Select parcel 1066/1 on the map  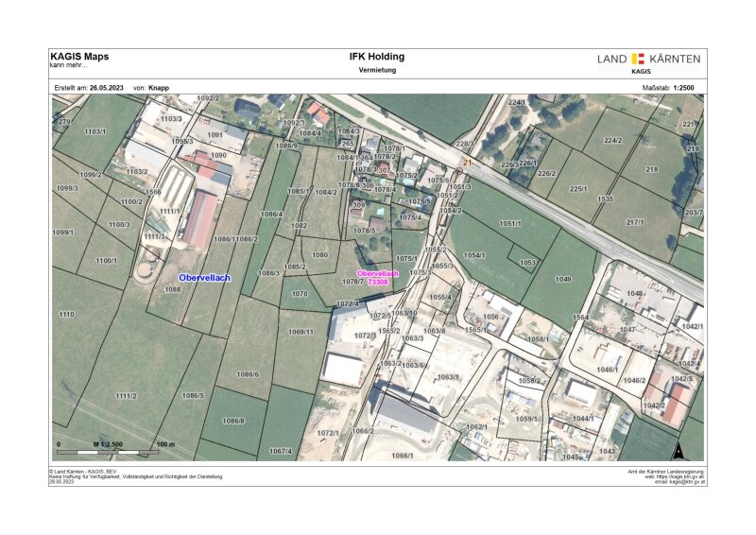pyautogui.click(x=402, y=456)
